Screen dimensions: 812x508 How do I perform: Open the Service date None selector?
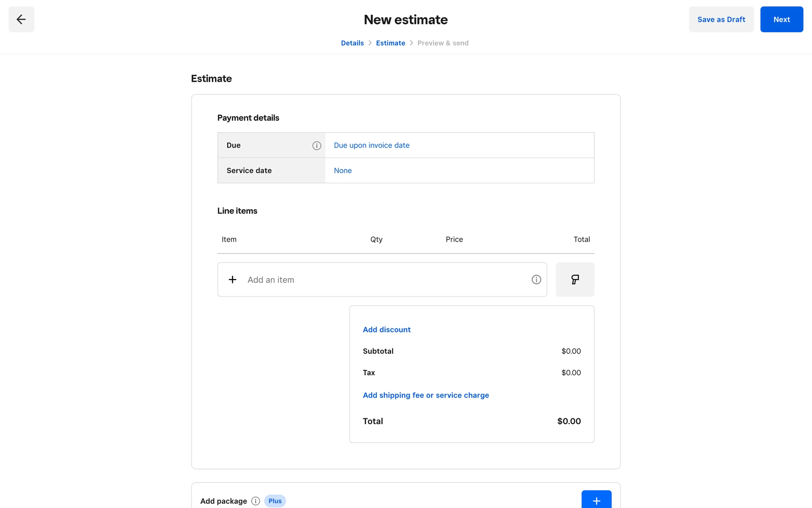[343, 171]
